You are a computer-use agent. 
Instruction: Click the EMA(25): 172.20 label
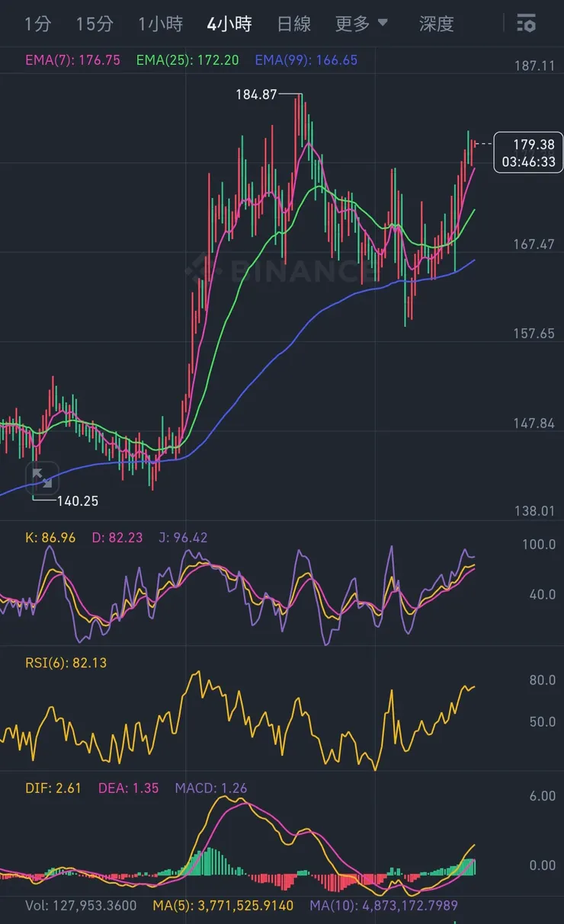tap(187, 60)
